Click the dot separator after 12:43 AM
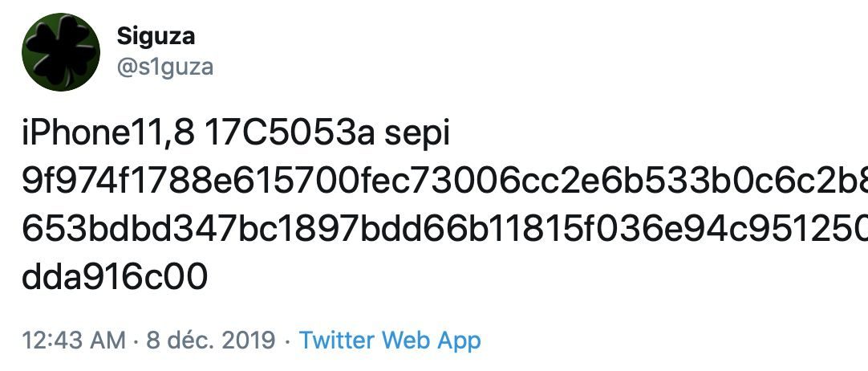 [135, 340]
